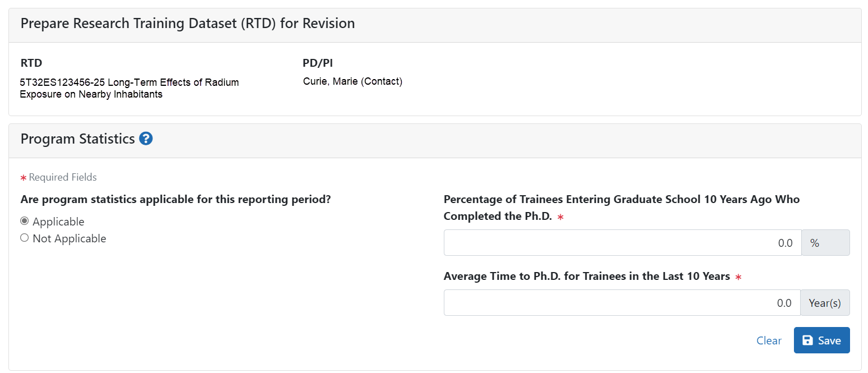The width and height of the screenshot is (868, 373).
Task: Click the program statistics applicable question text
Action: tap(176, 199)
